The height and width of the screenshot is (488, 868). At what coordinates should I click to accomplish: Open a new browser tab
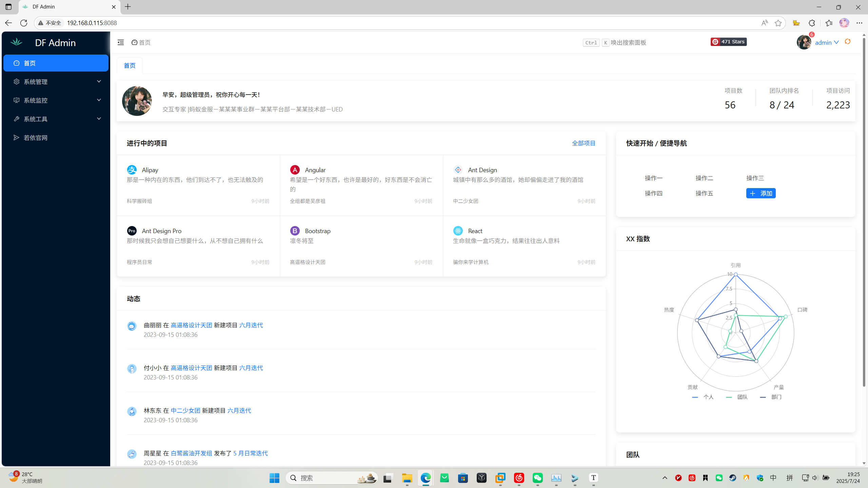[x=128, y=7]
